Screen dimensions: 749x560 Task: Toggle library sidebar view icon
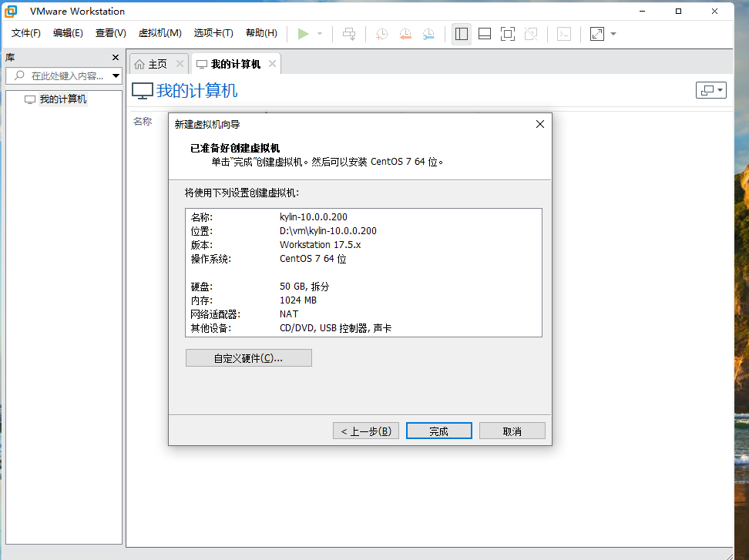[462, 34]
